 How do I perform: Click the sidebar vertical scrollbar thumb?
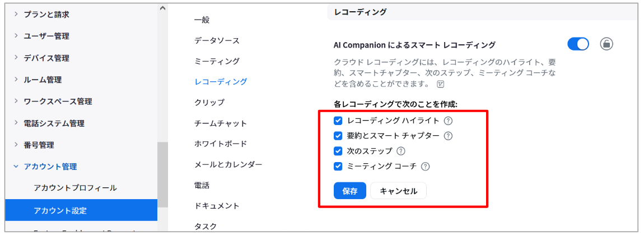[162, 174]
